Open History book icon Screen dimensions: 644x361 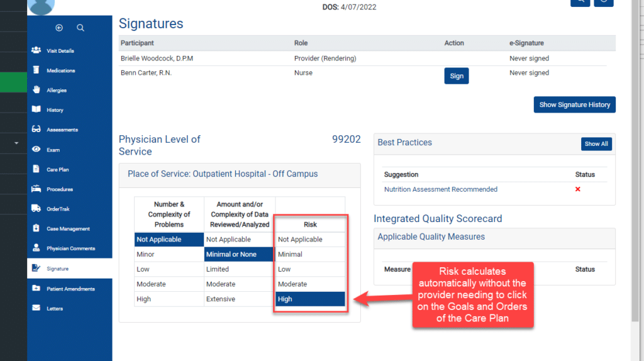tap(36, 109)
